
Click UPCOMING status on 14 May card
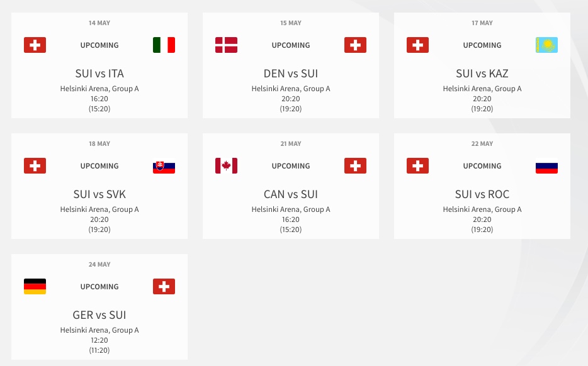(99, 45)
